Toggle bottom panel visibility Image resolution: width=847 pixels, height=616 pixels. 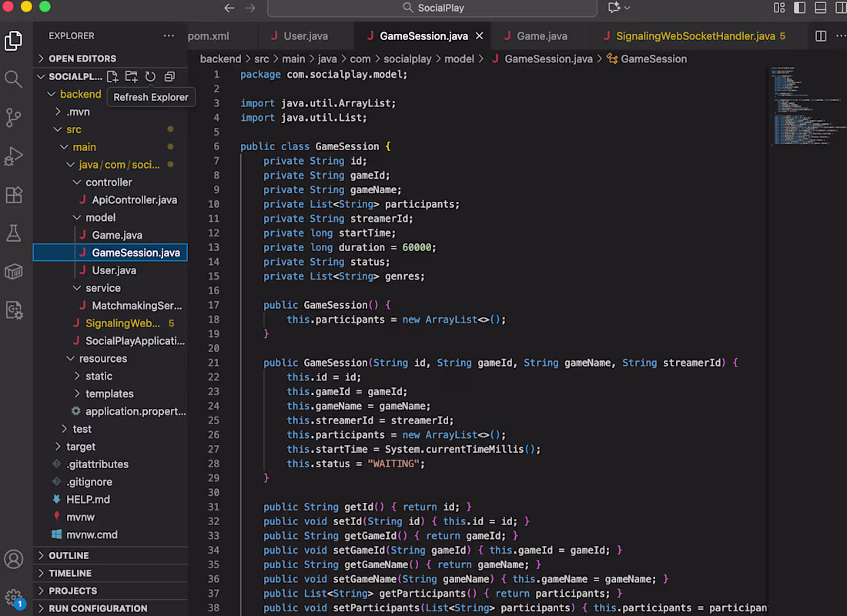coord(820,8)
